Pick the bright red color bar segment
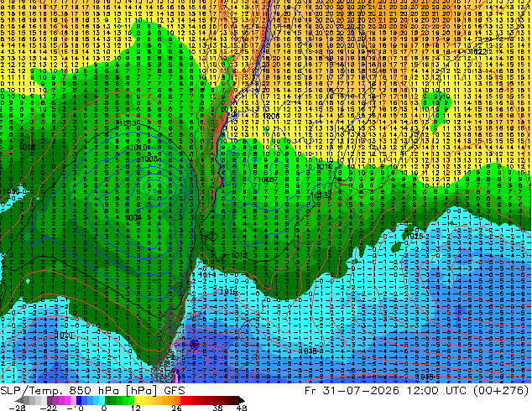The image size is (532, 411). (x=186, y=400)
